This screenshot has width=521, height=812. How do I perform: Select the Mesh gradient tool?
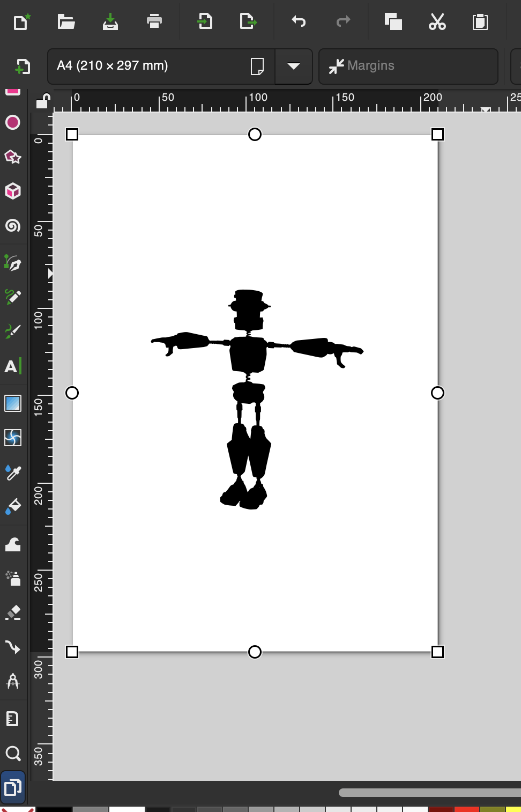pos(13,438)
